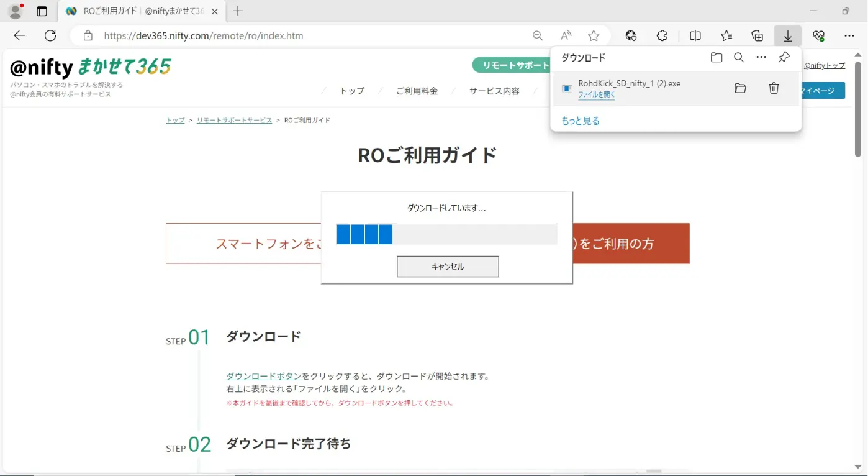Screen dimensions: 868x476
Task: Click the RohdKick exe file icon
Action: (567, 89)
